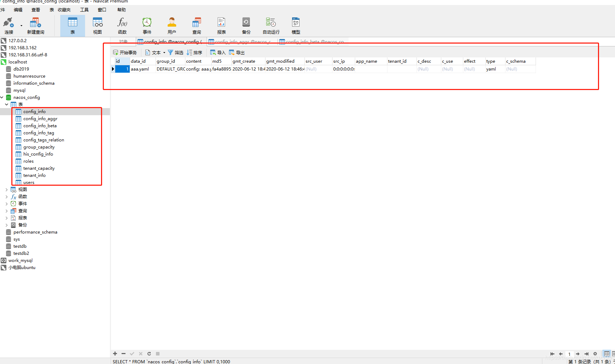Select the performance_schema database
The width and height of the screenshot is (615, 364).
click(35, 232)
